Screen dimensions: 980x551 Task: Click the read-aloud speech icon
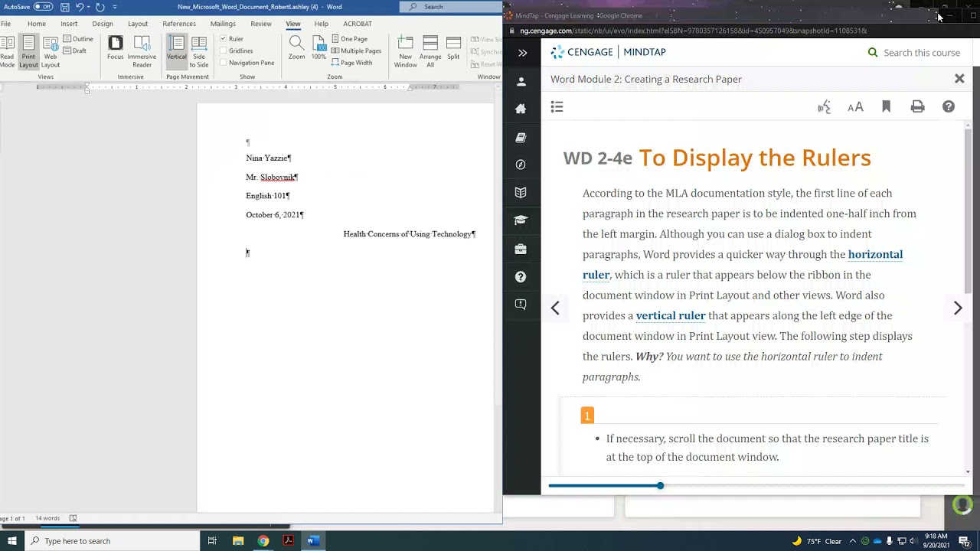click(x=824, y=107)
